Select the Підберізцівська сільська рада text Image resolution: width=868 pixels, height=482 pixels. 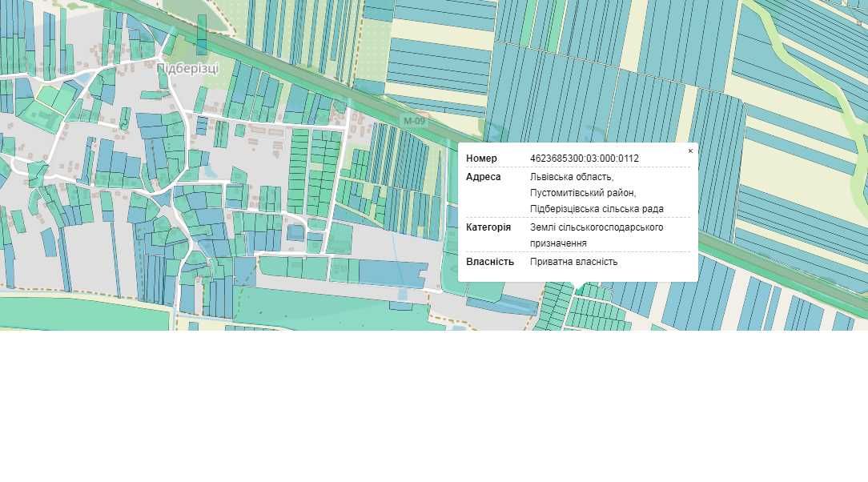click(597, 209)
